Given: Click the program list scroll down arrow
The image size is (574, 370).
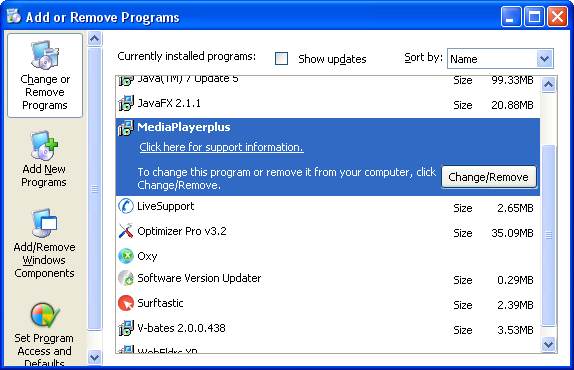Looking at the screenshot, I should coord(548,344).
